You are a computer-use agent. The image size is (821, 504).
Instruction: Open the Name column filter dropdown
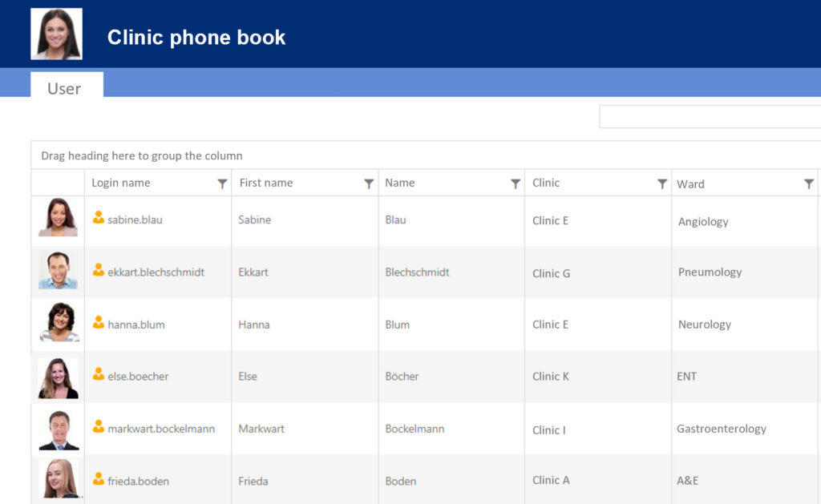pos(516,183)
